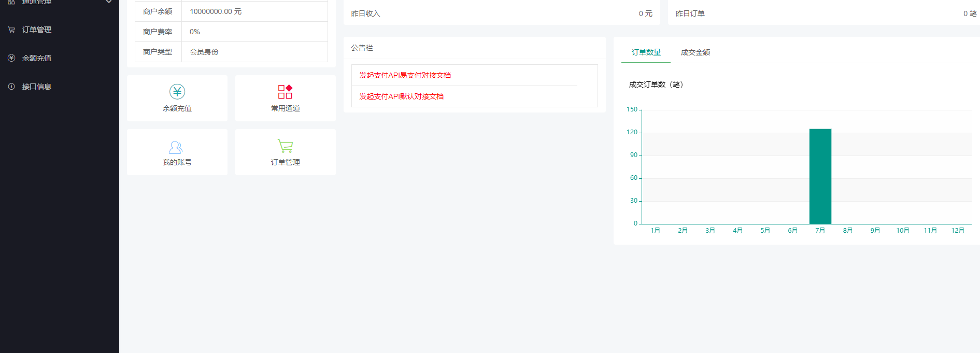Click the cart icon in sidebar 订单管理

pyautogui.click(x=11, y=30)
